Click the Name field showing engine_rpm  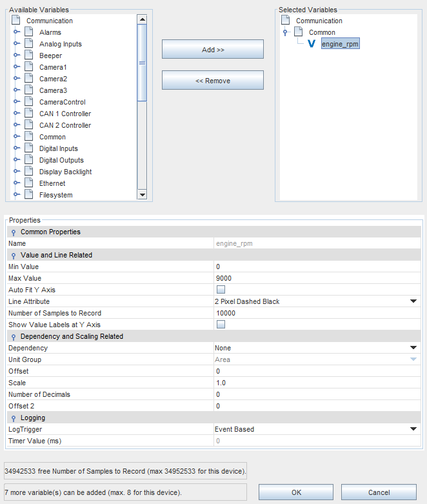point(317,243)
